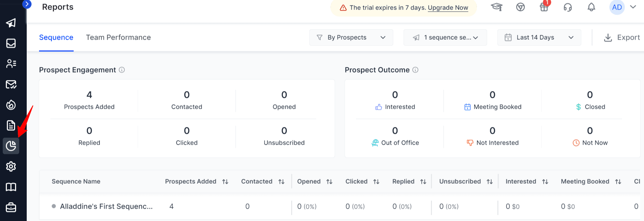Open Alladdine's First Sequence row
Screen dimensions: 644x221
point(340,206)
